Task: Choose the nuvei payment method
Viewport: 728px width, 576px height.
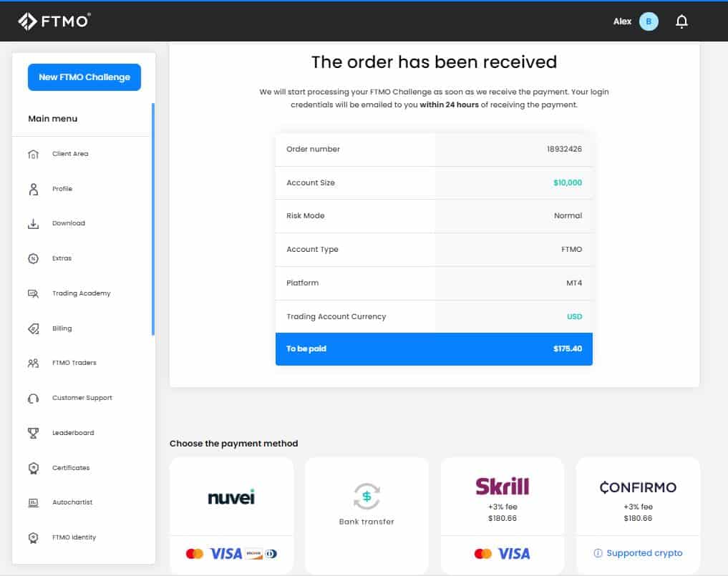Action: pos(231,515)
